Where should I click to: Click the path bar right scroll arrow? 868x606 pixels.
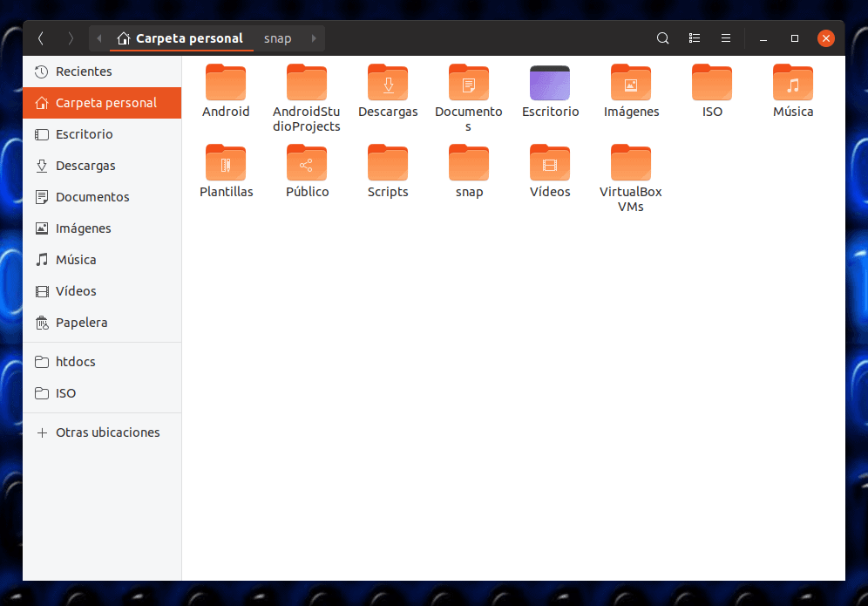click(x=314, y=38)
